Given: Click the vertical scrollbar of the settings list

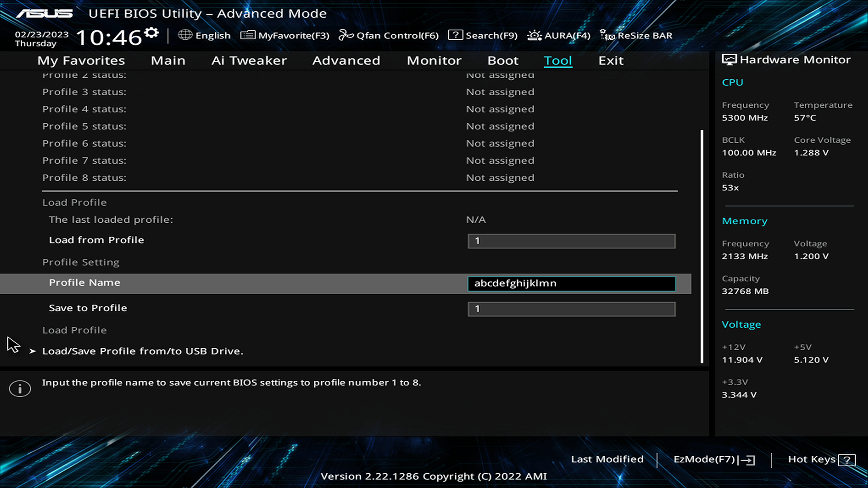Looking at the screenshot, I should (x=702, y=246).
